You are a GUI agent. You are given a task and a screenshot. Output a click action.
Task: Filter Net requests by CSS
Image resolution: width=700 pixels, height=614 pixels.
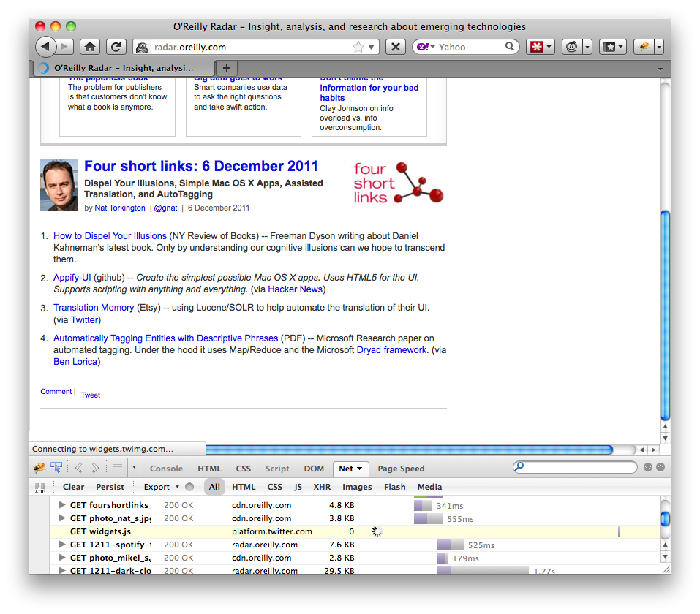point(274,487)
